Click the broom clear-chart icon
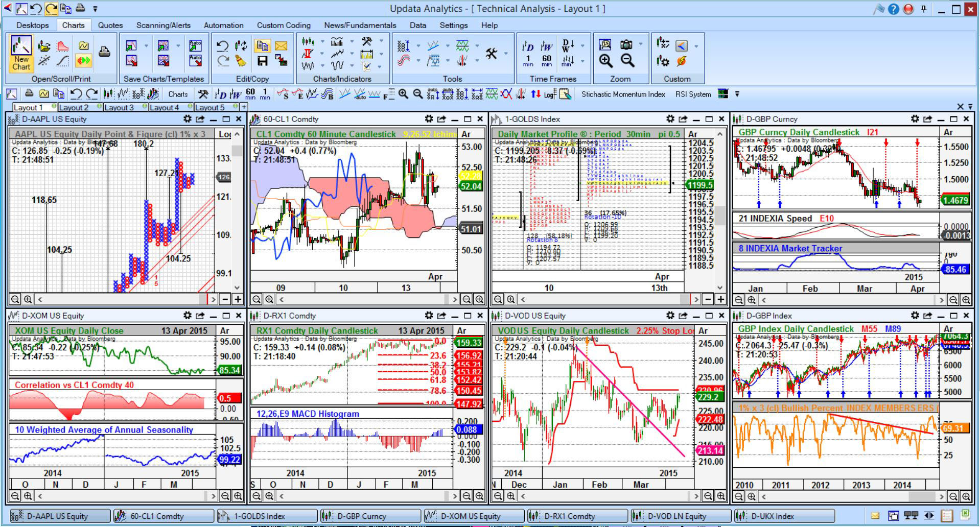The height and width of the screenshot is (527, 980). coord(241,61)
